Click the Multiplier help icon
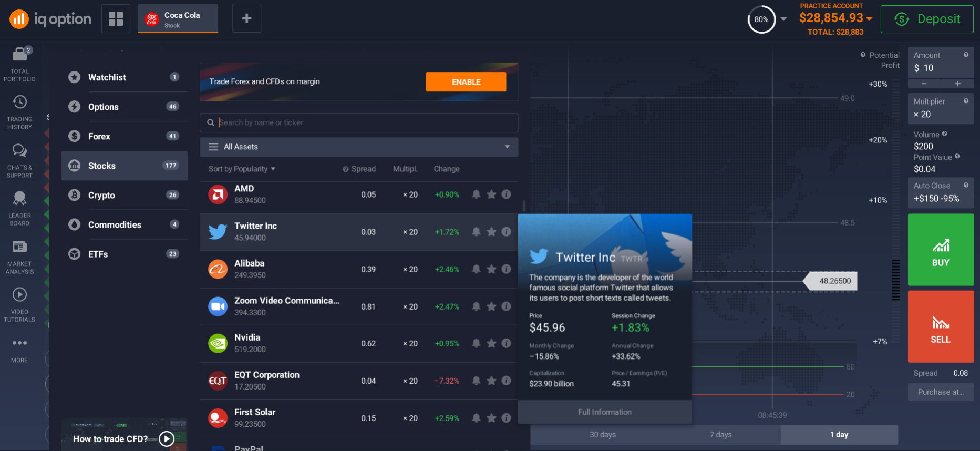 click(x=966, y=101)
